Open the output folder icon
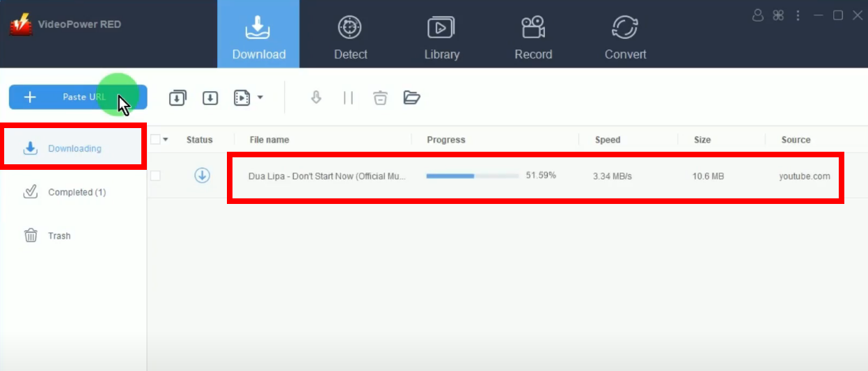 tap(412, 97)
